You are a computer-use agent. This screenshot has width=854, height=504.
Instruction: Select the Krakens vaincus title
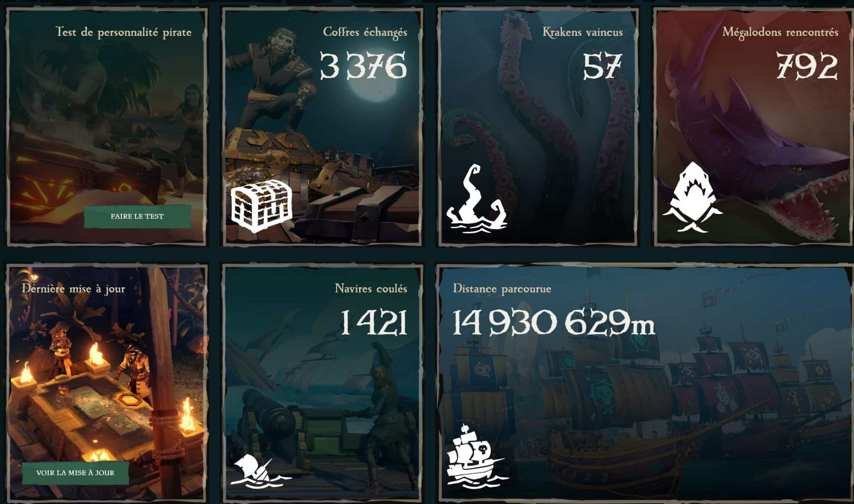click(x=583, y=32)
